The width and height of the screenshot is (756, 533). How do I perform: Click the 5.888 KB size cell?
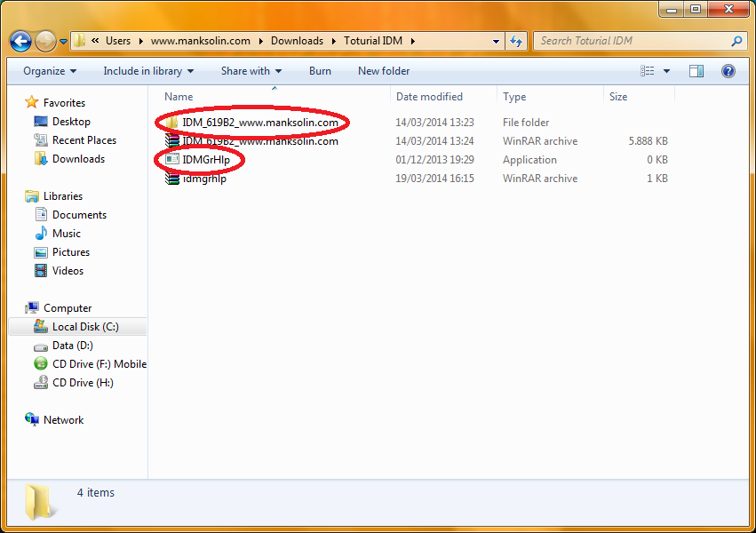point(648,141)
